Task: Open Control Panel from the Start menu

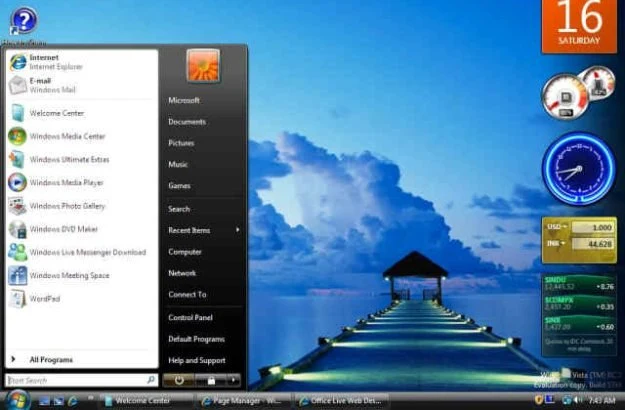Action: (x=190, y=317)
